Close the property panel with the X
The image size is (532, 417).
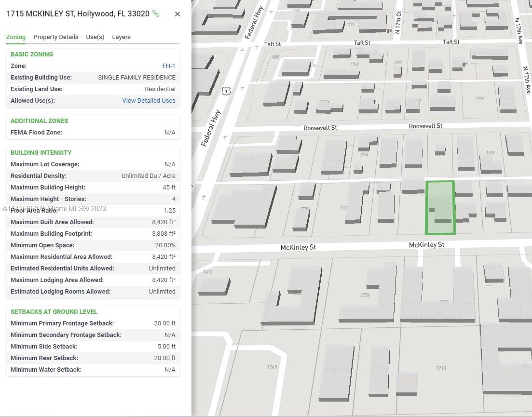pyautogui.click(x=177, y=14)
